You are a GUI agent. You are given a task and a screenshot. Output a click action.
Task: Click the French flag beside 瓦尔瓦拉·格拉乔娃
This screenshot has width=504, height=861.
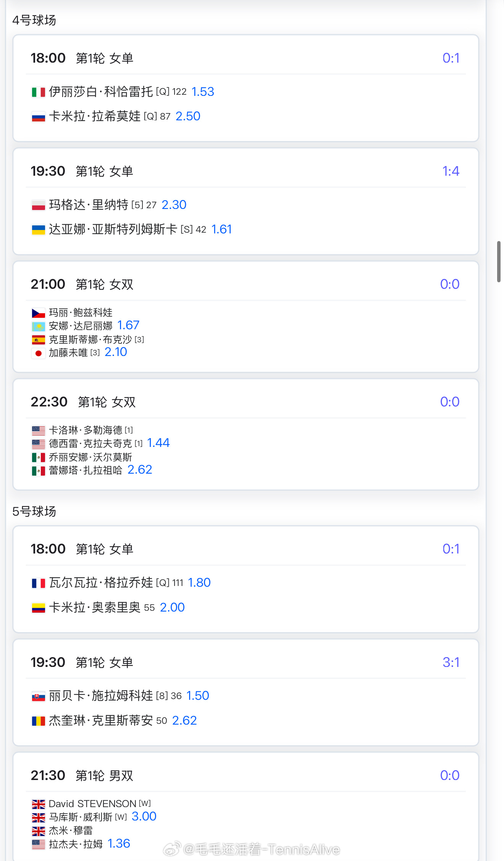(38, 583)
